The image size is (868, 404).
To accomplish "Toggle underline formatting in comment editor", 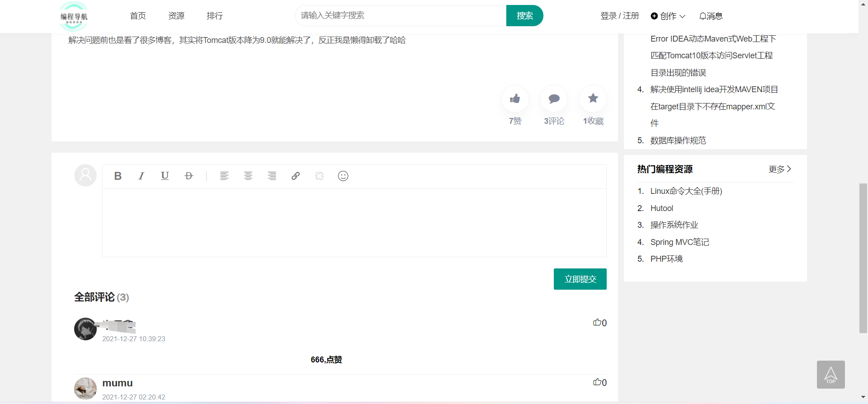I will [165, 176].
